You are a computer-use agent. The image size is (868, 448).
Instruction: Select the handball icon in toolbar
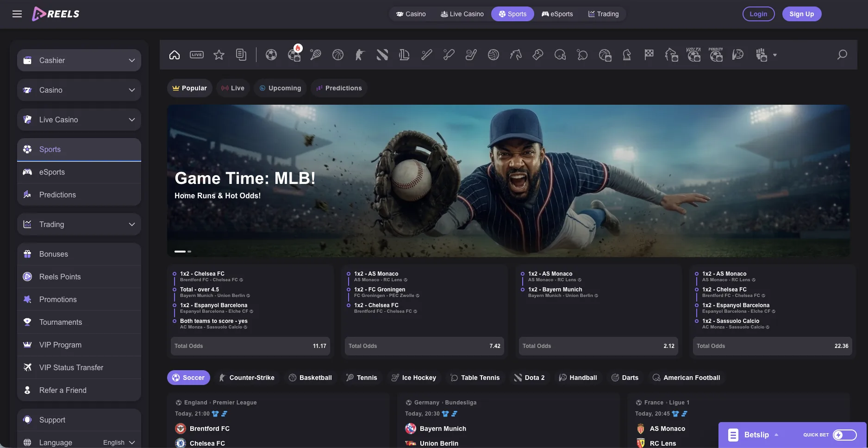click(x=738, y=55)
